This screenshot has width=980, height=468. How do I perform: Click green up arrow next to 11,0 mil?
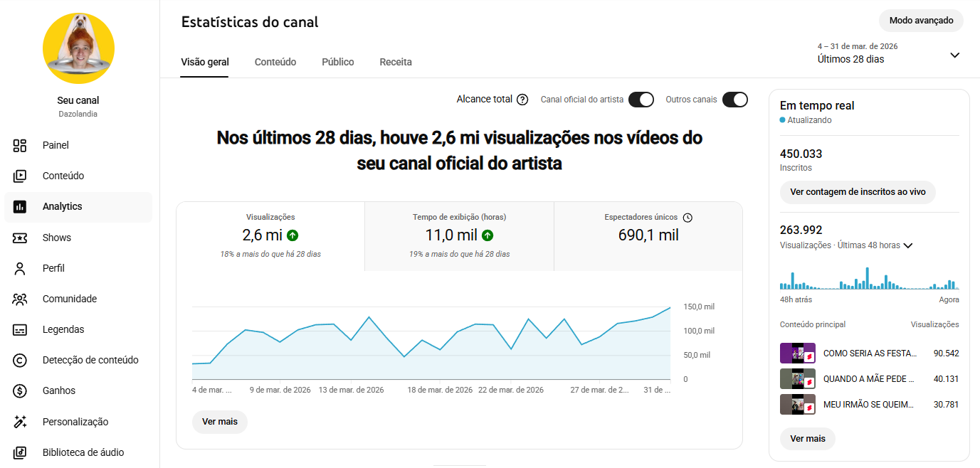click(x=488, y=235)
